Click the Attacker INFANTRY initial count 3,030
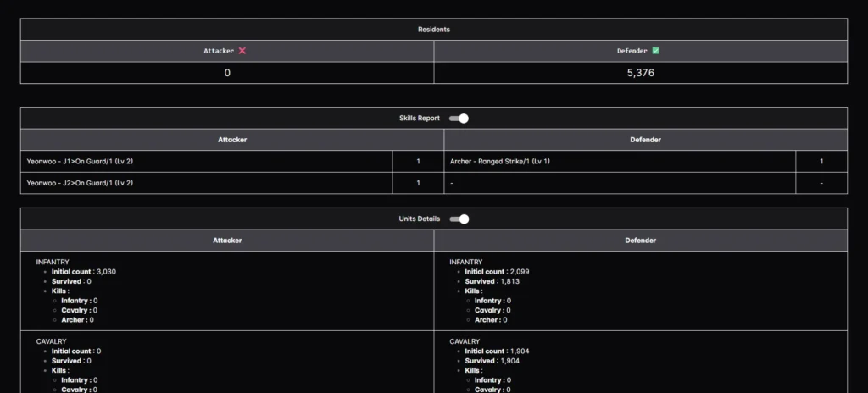Image resolution: width=868 pixels, height=393 pixels. coord(106,272)
